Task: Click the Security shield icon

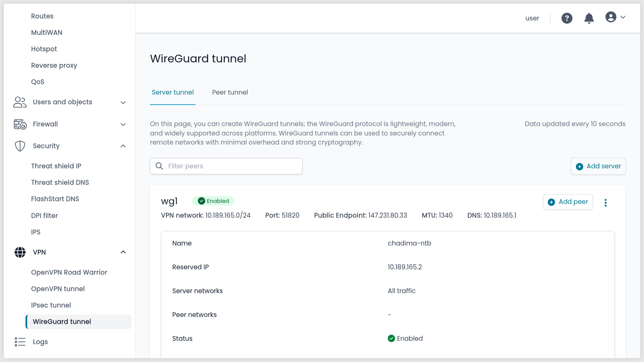Action: [20, 146]
